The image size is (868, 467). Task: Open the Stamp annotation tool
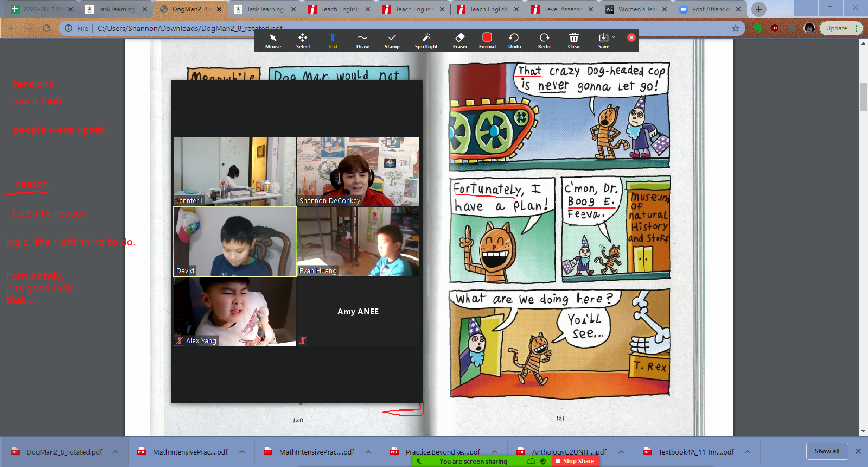point(392,41)
